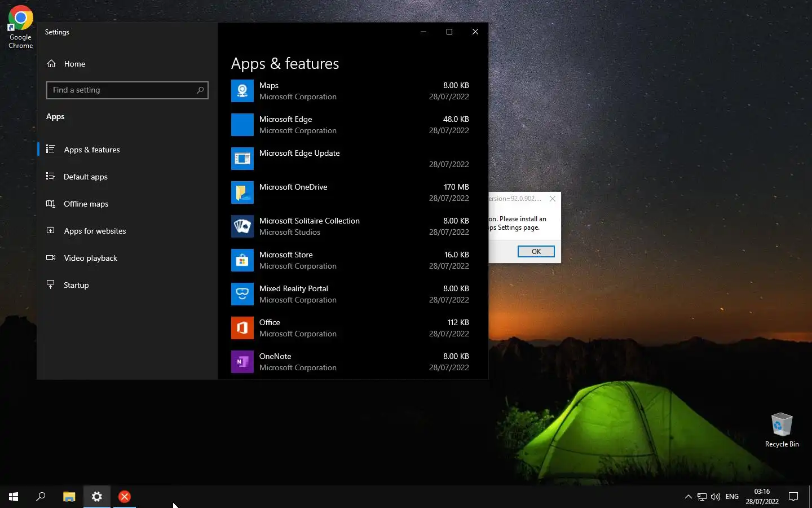
Task: Click the Home house icon
Action: tap(51, 64)
